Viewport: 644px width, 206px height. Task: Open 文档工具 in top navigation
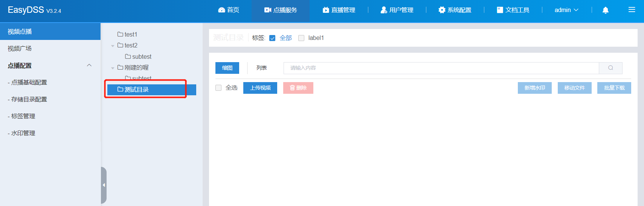pyautogui.click(x=513, y=10)
